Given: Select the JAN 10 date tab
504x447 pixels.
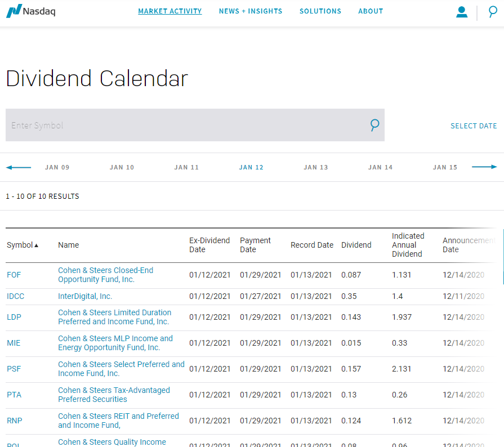Looking at the screenshot, I should tap(122, 167).
